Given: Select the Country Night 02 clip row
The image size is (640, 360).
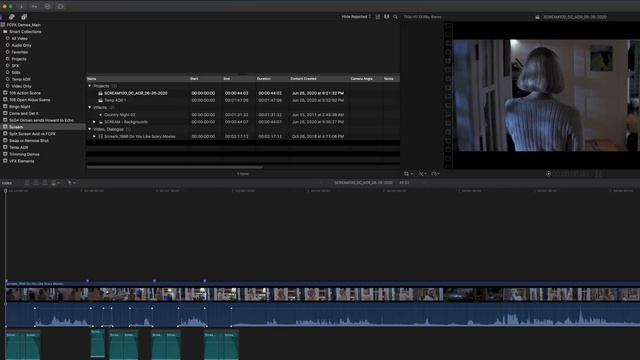Looking at the screenshot, I should point(243,115).
